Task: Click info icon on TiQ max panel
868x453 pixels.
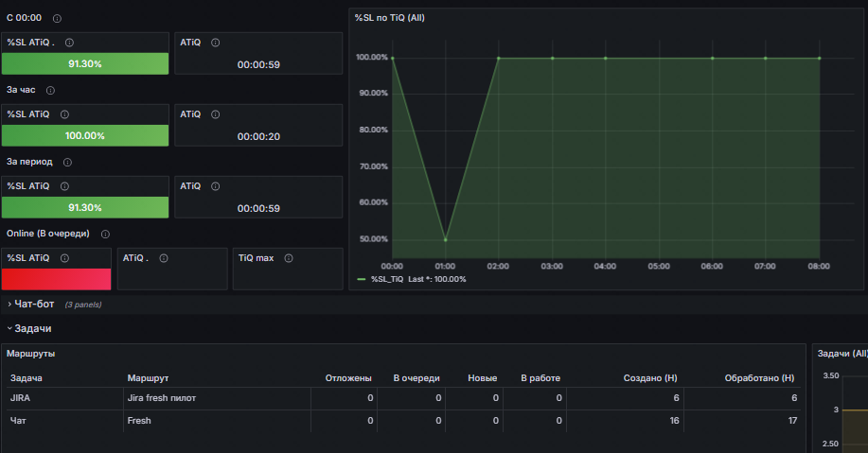Action: click(x=289, y=258)
